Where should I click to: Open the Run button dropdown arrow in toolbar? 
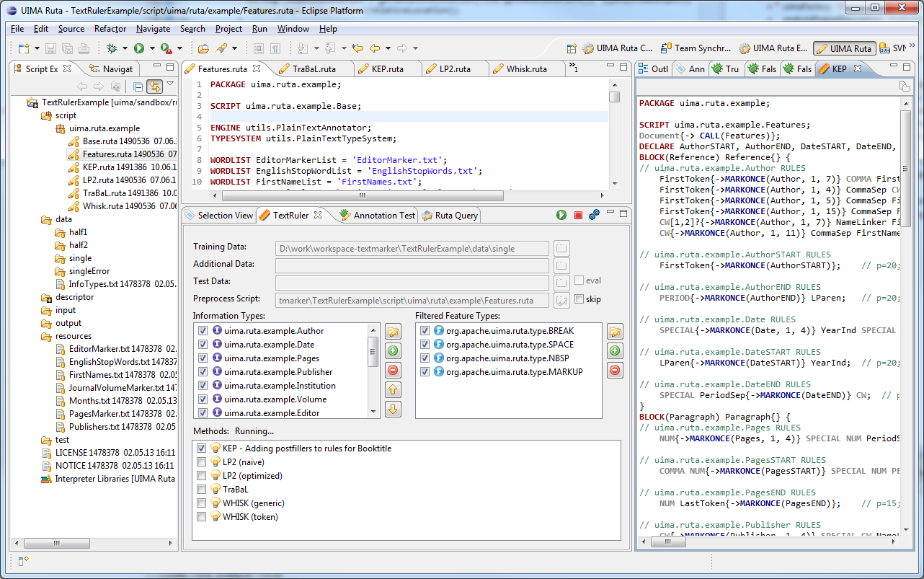pyautogui.click(x=152, y=49)
